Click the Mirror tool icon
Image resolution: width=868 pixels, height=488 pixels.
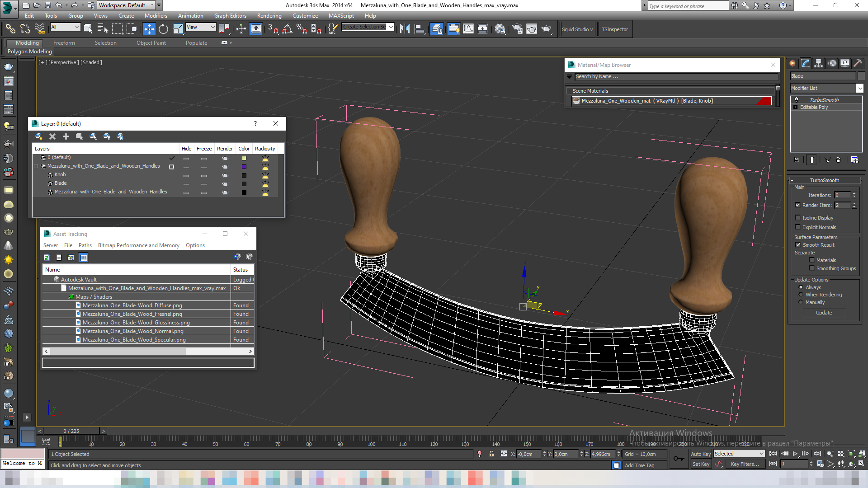click(x=405, y=29)
